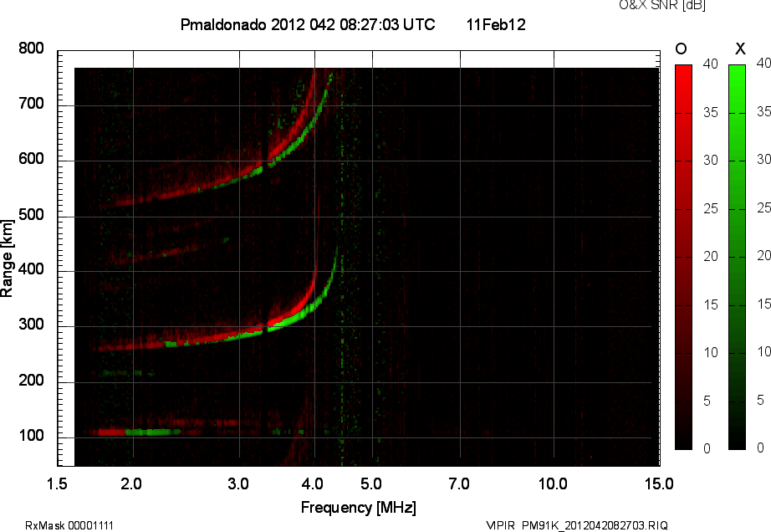This screenshot has width=771, height=532.
Task: Click the 5 value on O colorbar
Action: pyautogui.click(x=707, y=402)
